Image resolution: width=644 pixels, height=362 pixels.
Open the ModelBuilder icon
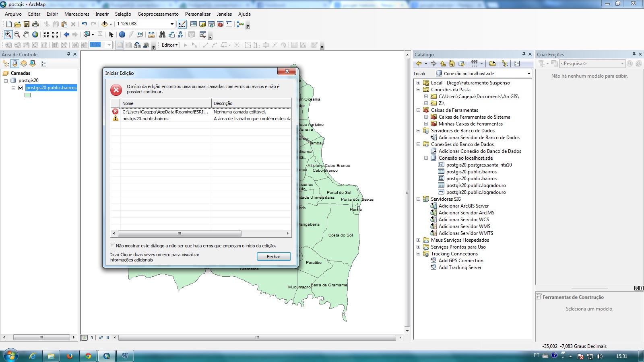(x=240, y=24)
